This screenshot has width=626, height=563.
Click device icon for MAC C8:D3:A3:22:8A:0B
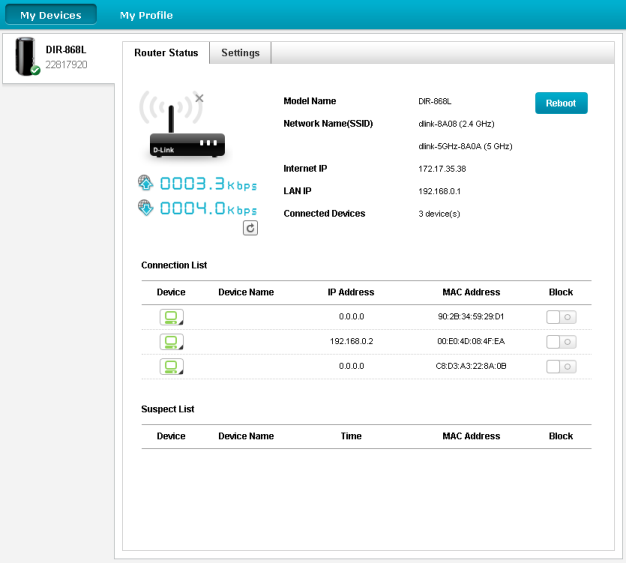coord(172,367)
